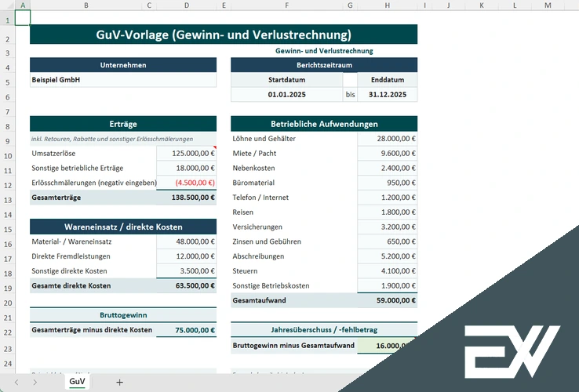Click the Berichtszeitraum header
579x392 pixels.
point(324,65)
